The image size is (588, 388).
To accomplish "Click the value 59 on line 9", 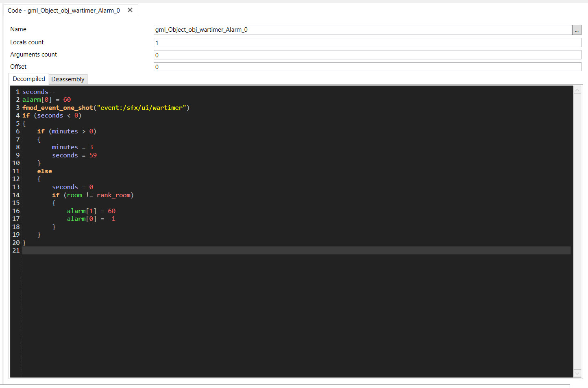I will click(93, 155).
